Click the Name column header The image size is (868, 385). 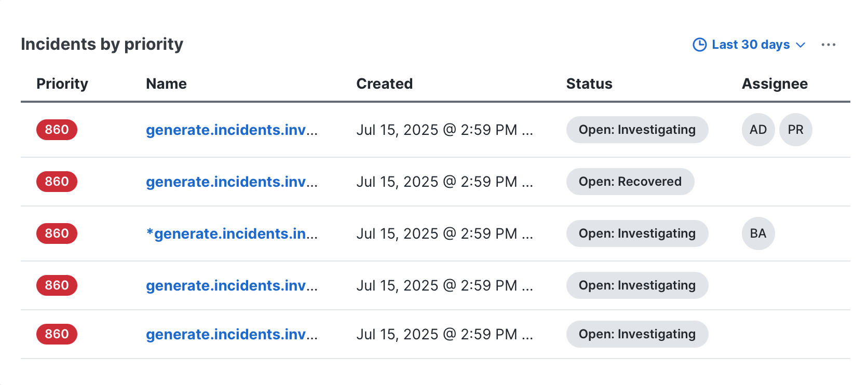[166, 84]
